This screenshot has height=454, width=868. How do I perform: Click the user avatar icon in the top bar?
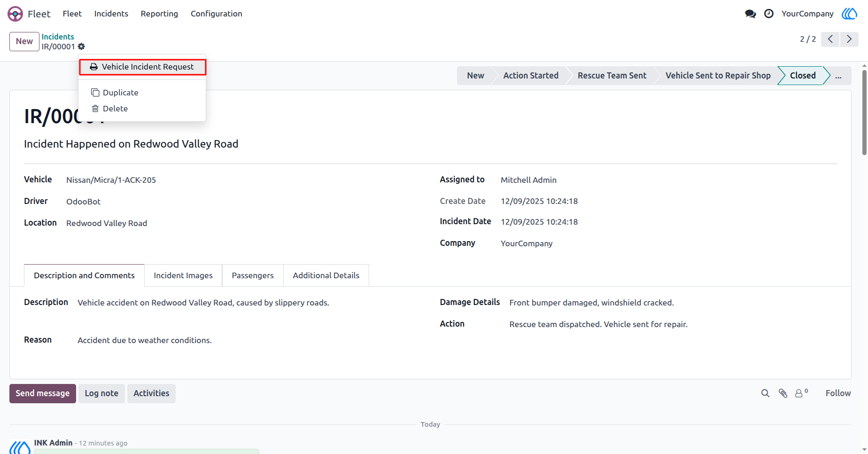click(x=849, y=14)
